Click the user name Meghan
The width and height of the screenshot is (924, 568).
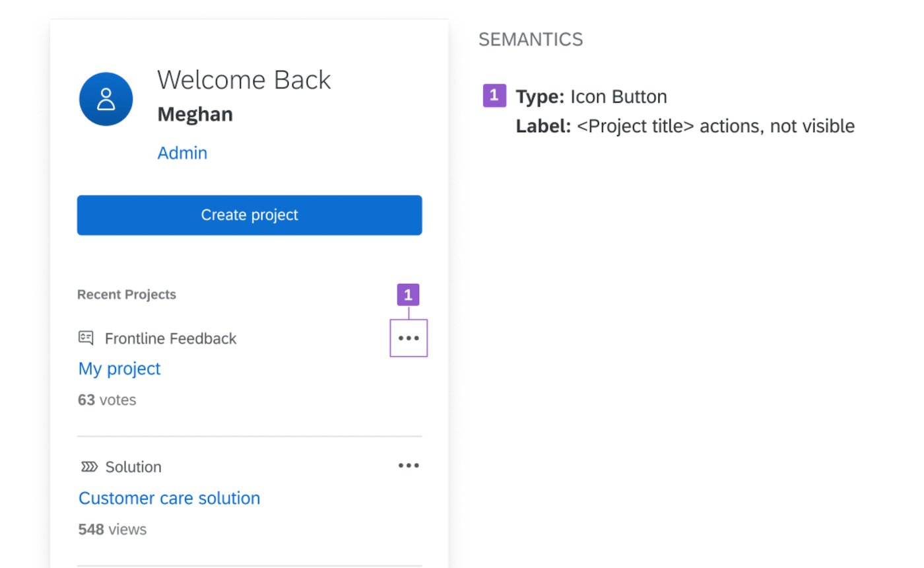[195, 114]
